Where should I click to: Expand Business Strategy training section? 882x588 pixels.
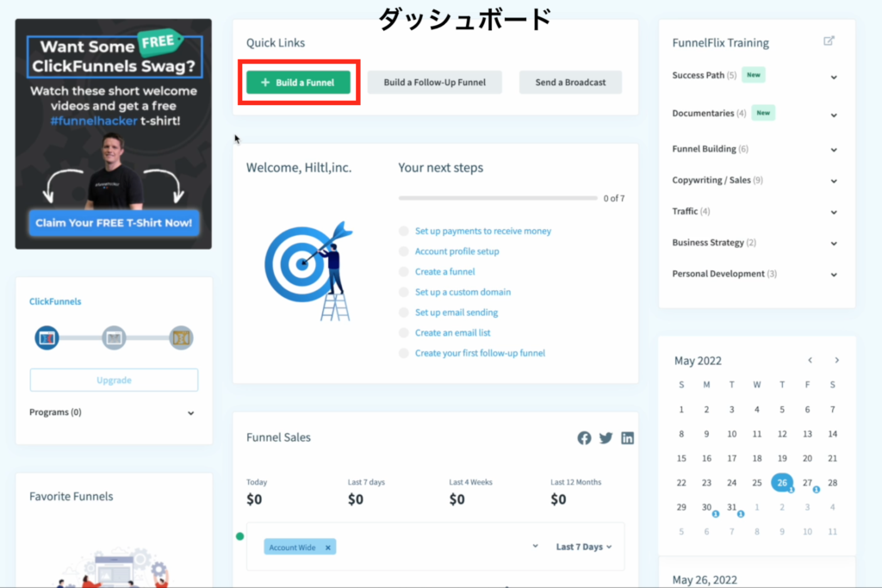pyautogui.click(x=834, y=244)
